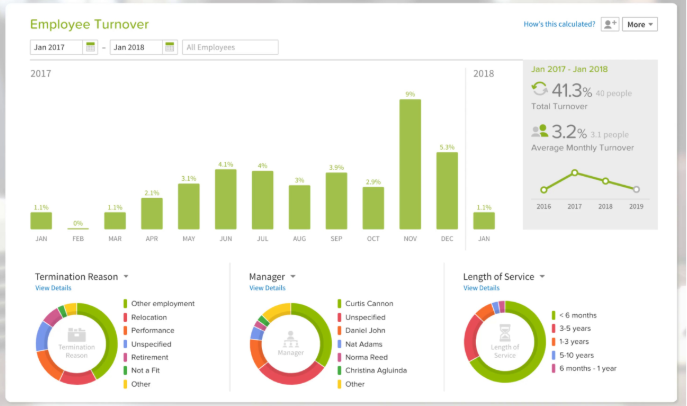Click the orange Performance legend swatch
The height and width of the screenshot is (406, 687).
[125, 331]
